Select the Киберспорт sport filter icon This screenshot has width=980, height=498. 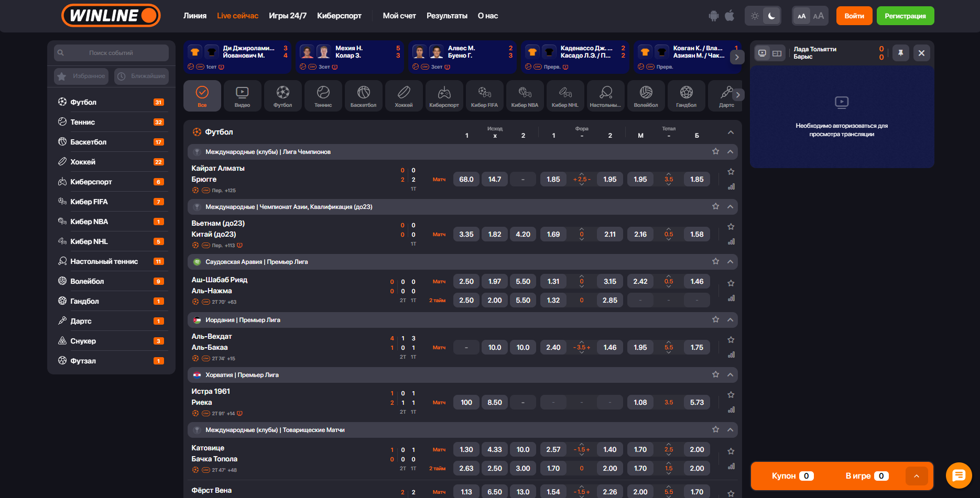444,96
